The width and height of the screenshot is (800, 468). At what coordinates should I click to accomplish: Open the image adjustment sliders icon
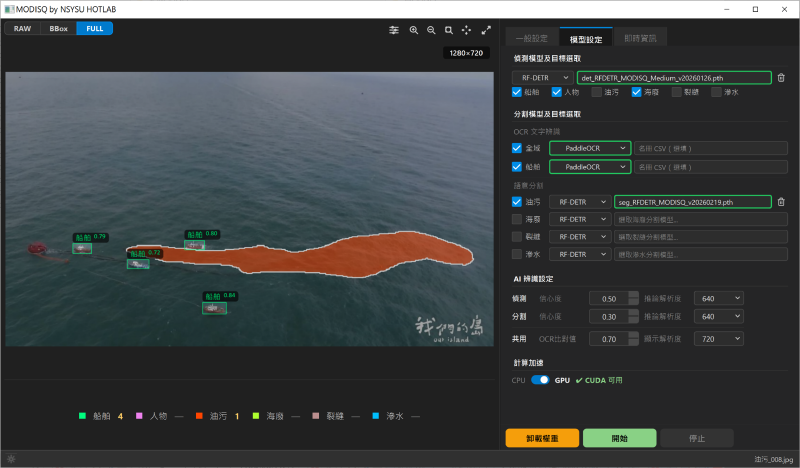pos(394,30)
